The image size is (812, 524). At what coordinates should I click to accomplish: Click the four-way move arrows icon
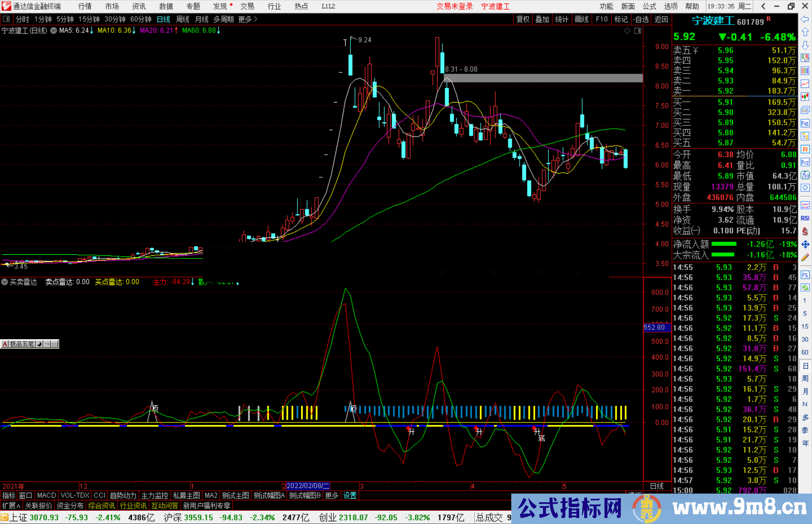click(805, 245)
